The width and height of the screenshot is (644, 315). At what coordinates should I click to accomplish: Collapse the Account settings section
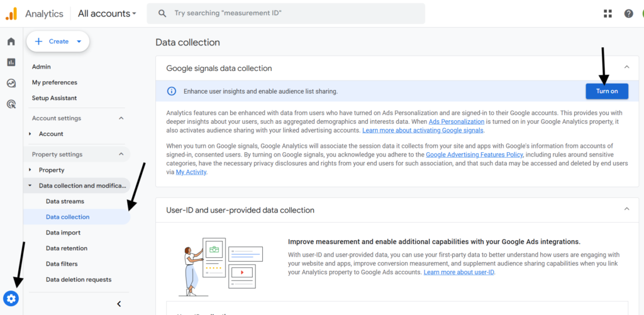pyautogui.click(x=121, y=118)
